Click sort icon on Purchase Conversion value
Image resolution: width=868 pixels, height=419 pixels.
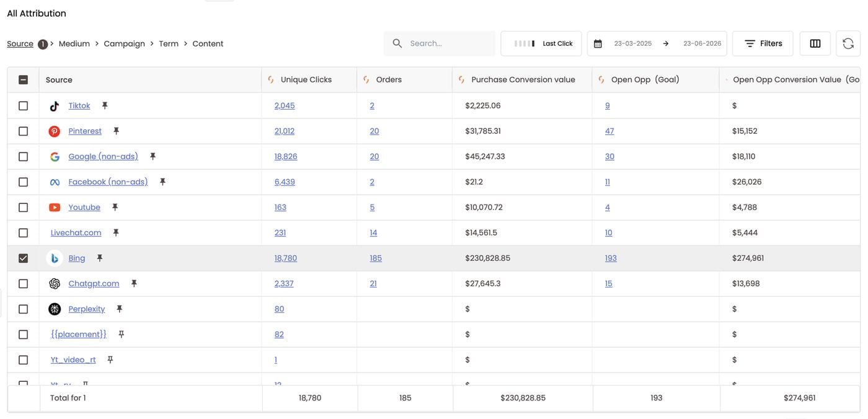tap(462, 79)
